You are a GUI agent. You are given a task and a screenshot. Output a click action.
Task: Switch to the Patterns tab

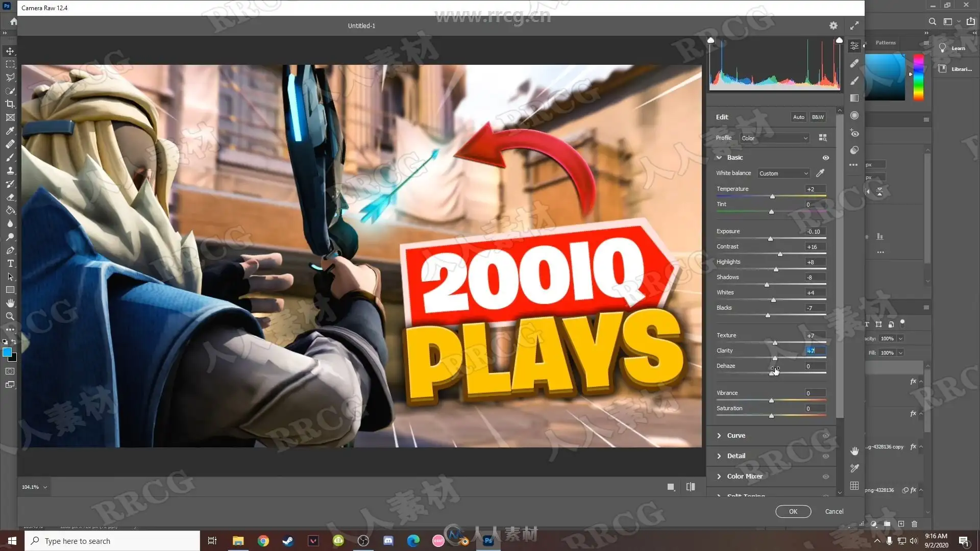[886, 43]
